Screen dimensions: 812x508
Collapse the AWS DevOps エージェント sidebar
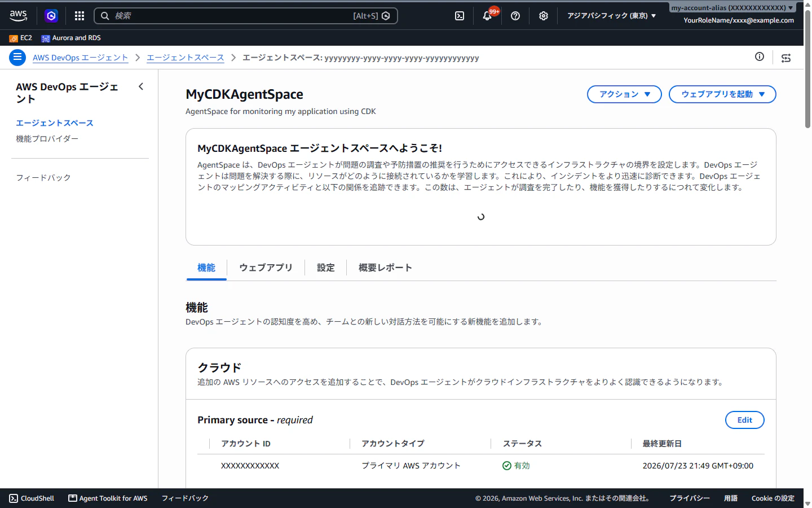coord(141,86)
